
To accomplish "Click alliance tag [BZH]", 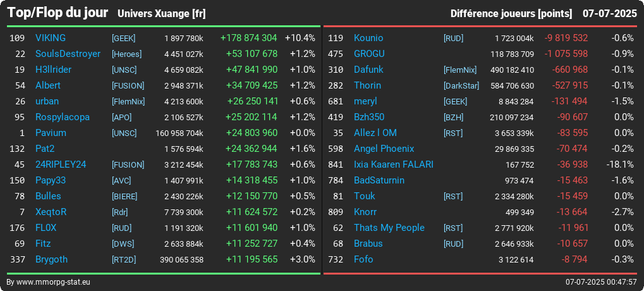I will click(453, 118).
